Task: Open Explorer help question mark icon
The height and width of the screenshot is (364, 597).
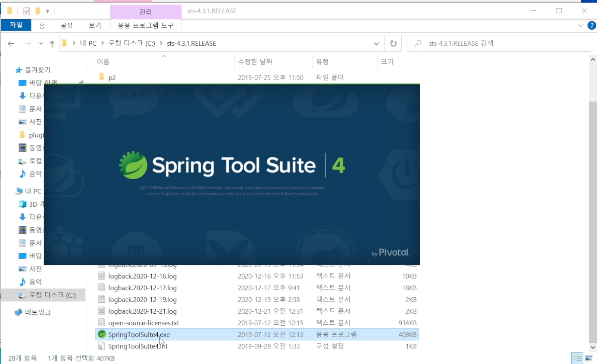Action: pos(591,25)
